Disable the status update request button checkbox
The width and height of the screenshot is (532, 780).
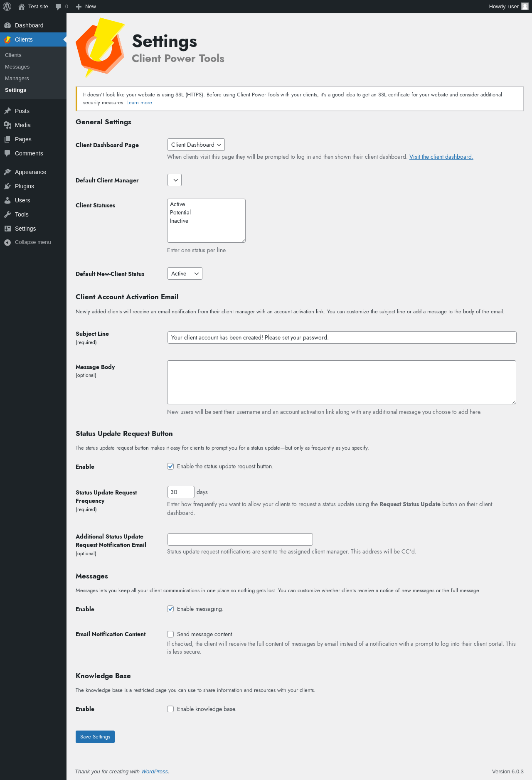click(170, 466)
